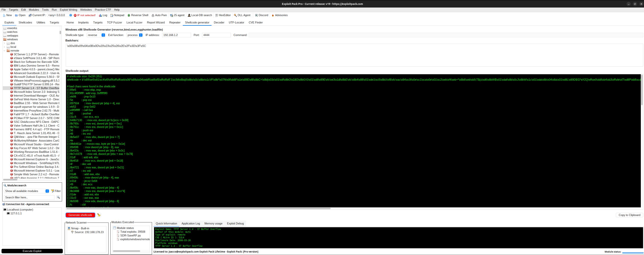Viewport: 644px width, 255px height.
Task: Open the Exploit Debug tab
Action: click(x=235, y=224)
